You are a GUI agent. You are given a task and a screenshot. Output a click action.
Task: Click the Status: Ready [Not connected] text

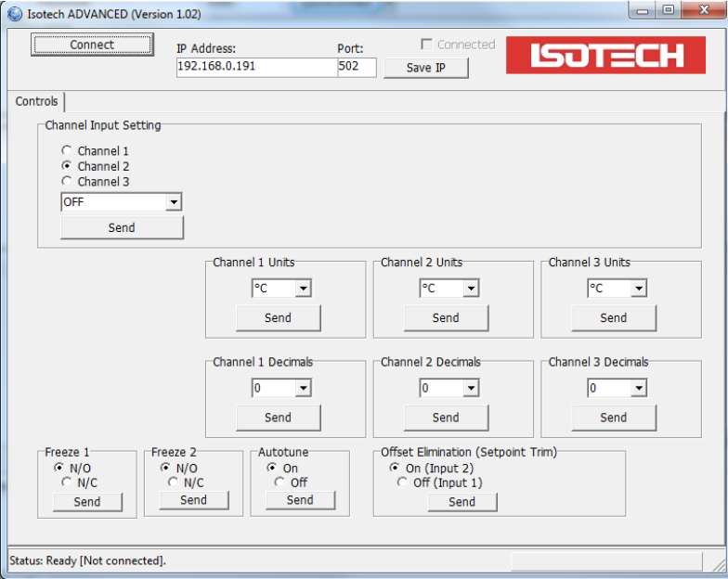click(x=87, y=560)
